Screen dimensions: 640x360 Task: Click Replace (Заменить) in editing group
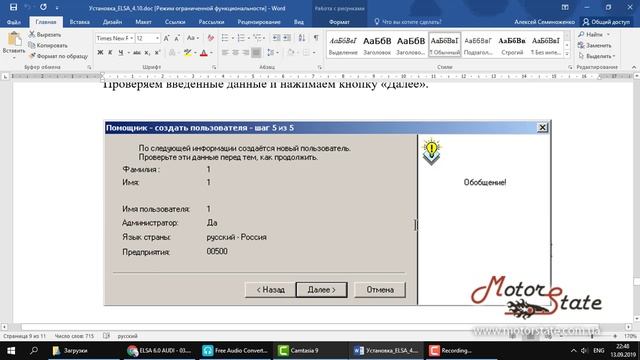click(595, 45)
